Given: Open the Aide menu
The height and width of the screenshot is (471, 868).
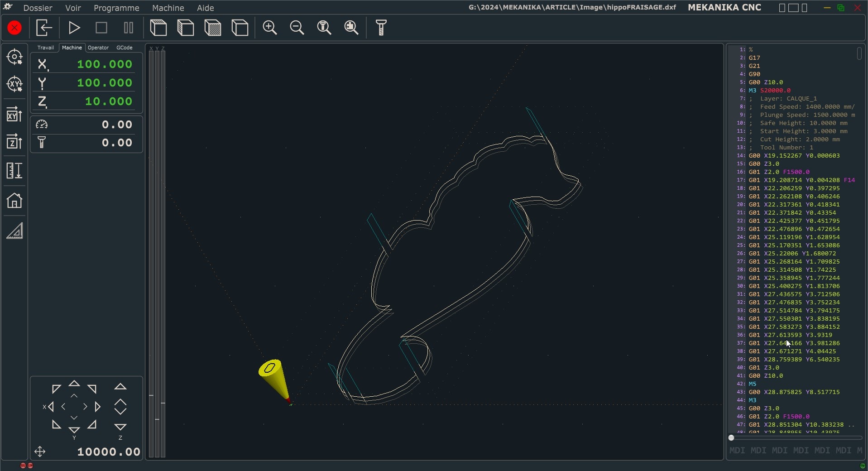Looking at the screenshot, I should [205, 8].
